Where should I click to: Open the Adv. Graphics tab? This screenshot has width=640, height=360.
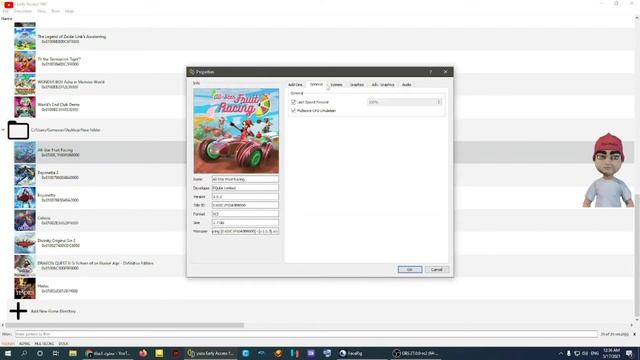point(383,84)
